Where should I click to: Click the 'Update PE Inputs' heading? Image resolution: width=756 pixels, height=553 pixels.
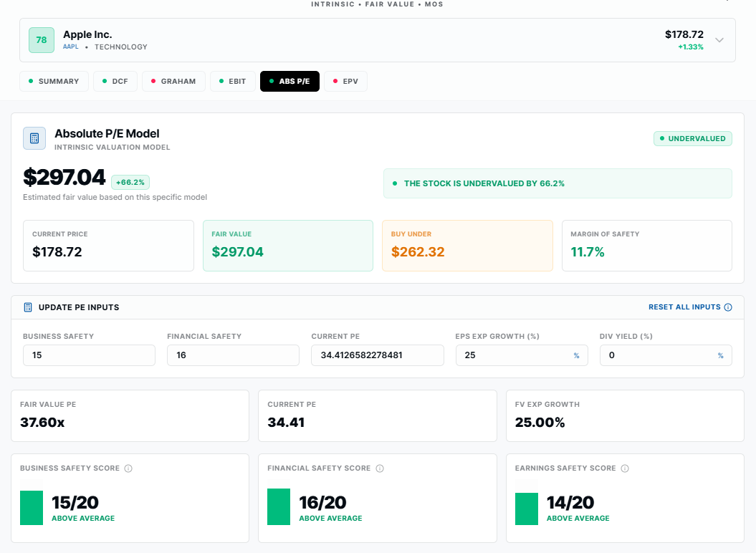[x=79, y=307]
